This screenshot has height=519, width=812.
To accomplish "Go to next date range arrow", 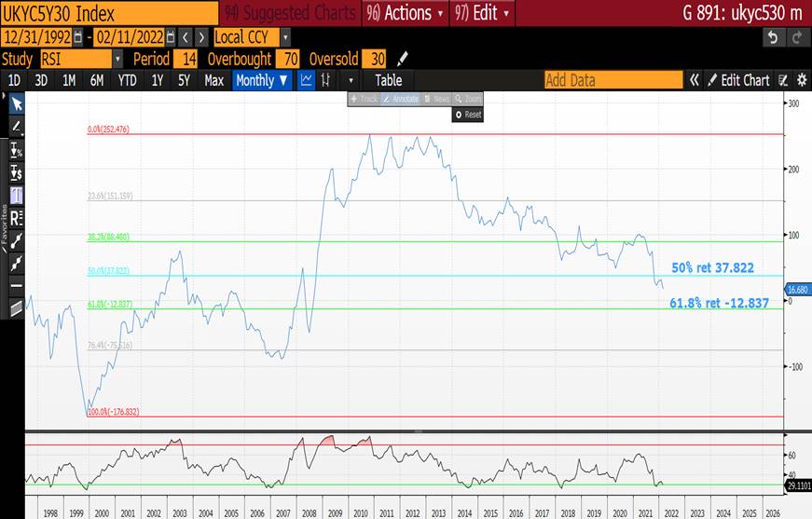I will pos(201,37).
